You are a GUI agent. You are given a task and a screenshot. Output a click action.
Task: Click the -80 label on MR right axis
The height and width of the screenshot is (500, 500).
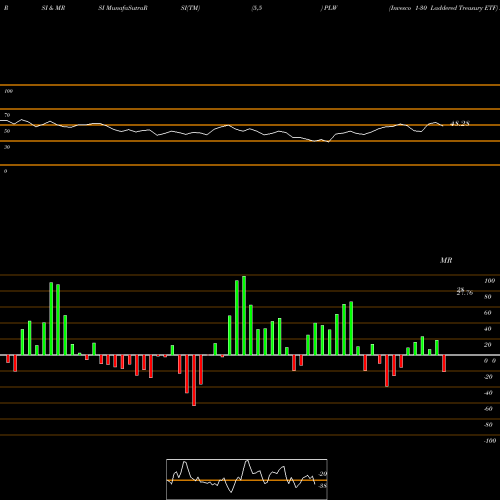tap(488, 425)
